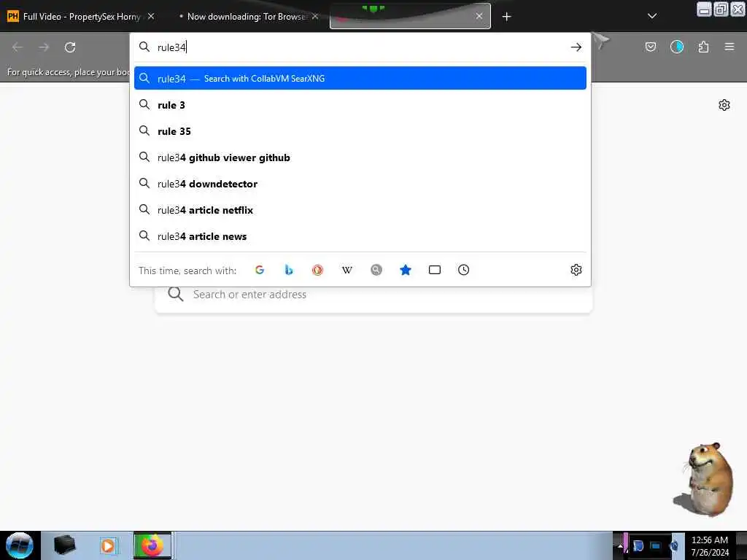
Task: Click the go arrow in address bar
Action: point(576,47)
